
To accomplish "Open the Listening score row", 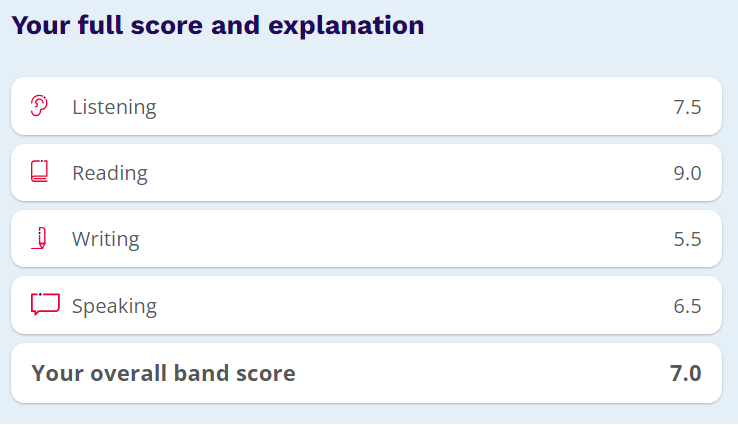I will (x=366, y=106).
